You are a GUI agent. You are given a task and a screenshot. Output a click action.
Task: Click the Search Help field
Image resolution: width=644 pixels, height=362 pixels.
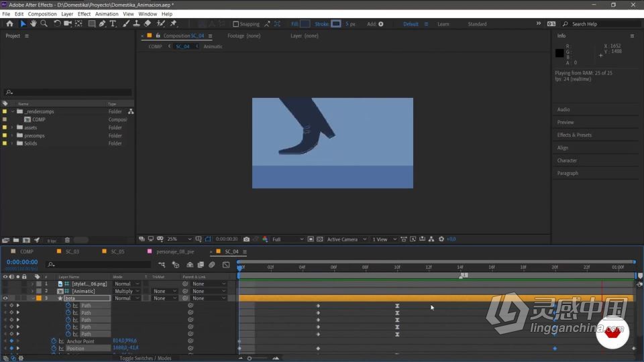tap(601, 24)
